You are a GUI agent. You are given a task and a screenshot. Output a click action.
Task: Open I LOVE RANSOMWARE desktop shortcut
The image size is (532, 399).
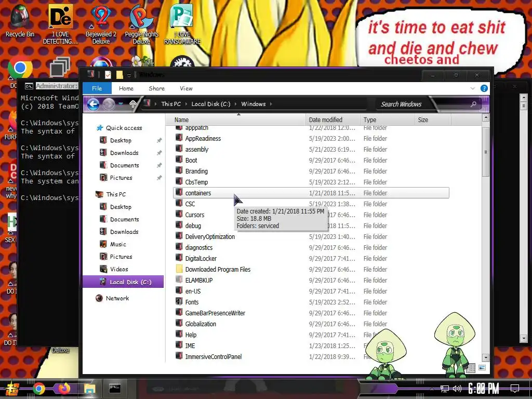pos(182,24)
